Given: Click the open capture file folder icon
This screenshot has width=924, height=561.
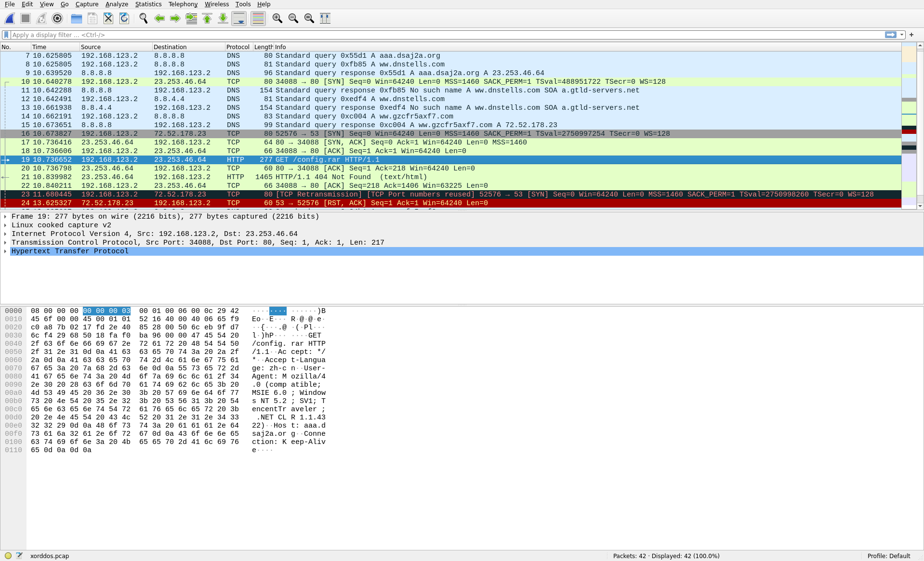Looking at the screenshot, I should (x=76, y=18).
